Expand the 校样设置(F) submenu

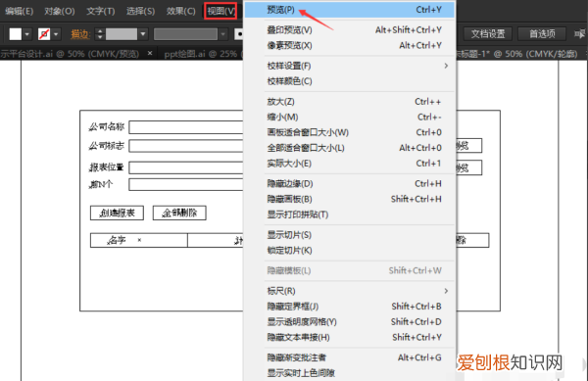tap(349, 66)
